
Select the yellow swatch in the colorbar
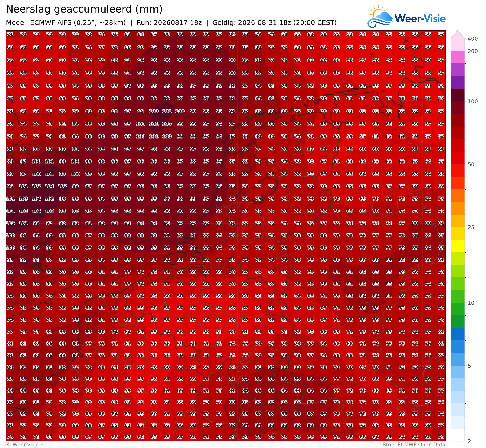click(458, 246)
